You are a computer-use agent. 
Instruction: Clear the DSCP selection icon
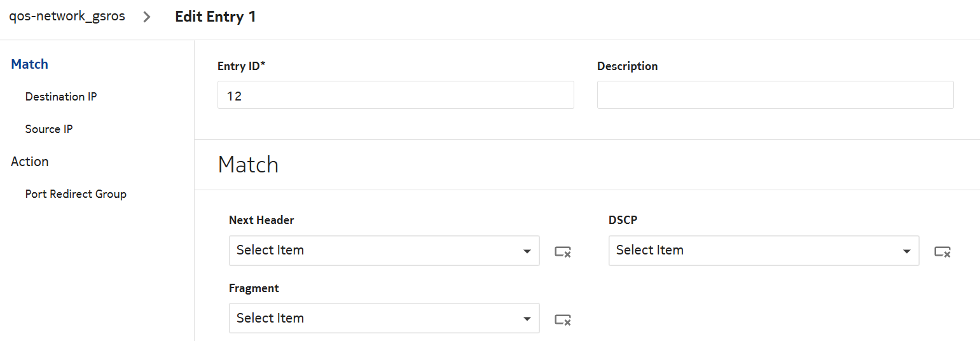tap(942, 251)
